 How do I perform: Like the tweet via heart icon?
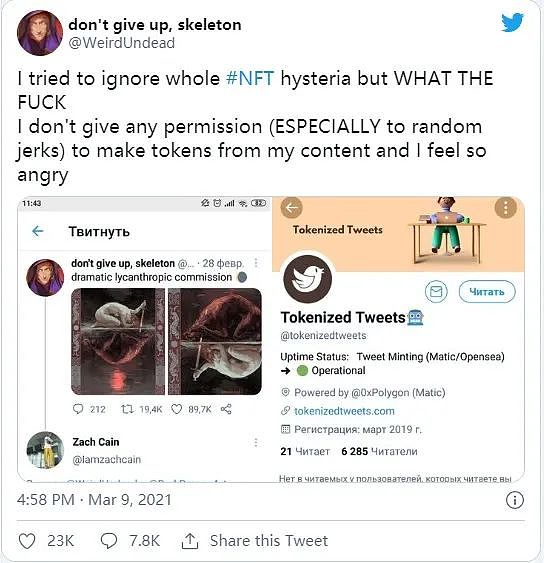point(27,541)
